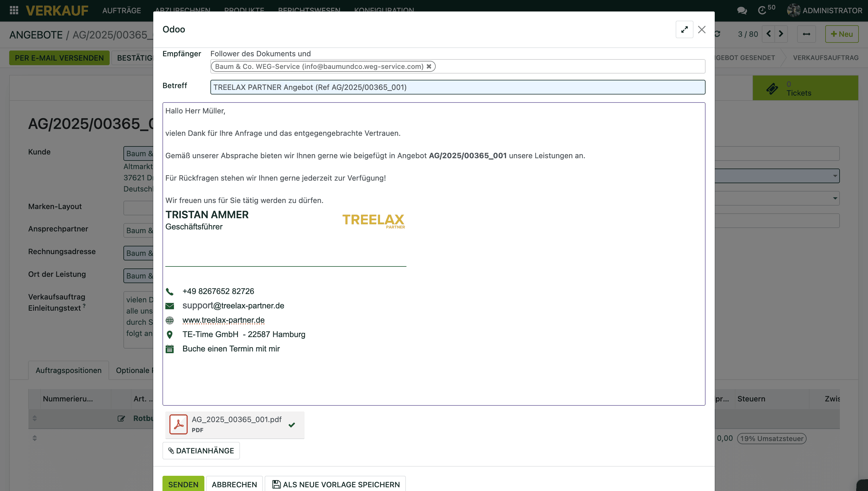
Task: Click the Tickets smart button icon
Action: [x=772, y=88]
